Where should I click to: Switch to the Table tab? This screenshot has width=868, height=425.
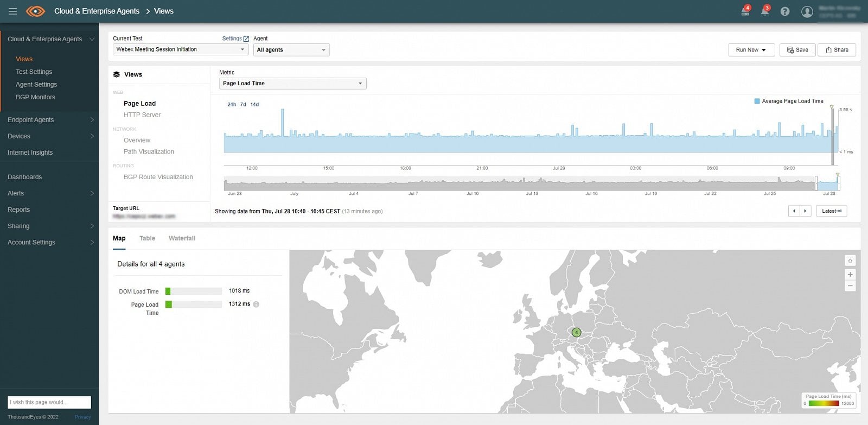tap(147, 238)
